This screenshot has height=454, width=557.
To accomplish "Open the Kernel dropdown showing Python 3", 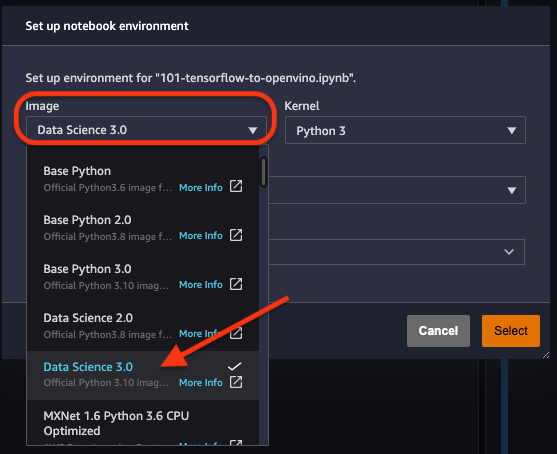I will (x=405, y=130).
